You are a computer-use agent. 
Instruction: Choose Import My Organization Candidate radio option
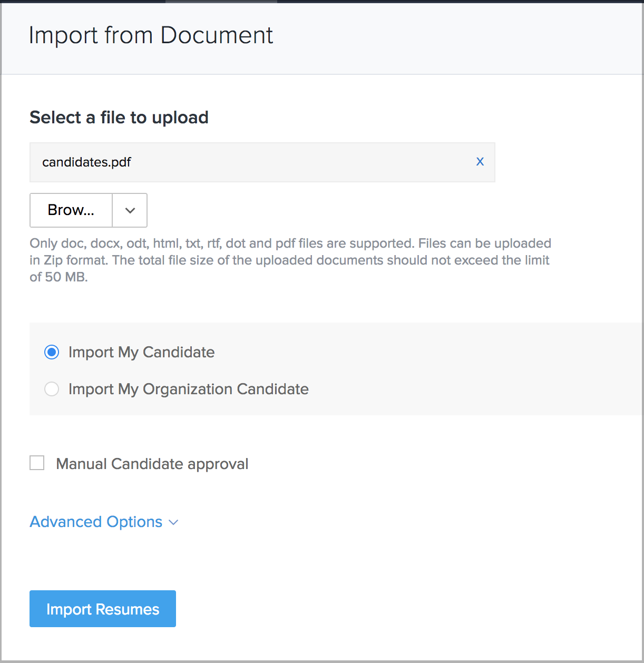click(x=52, y=389)
